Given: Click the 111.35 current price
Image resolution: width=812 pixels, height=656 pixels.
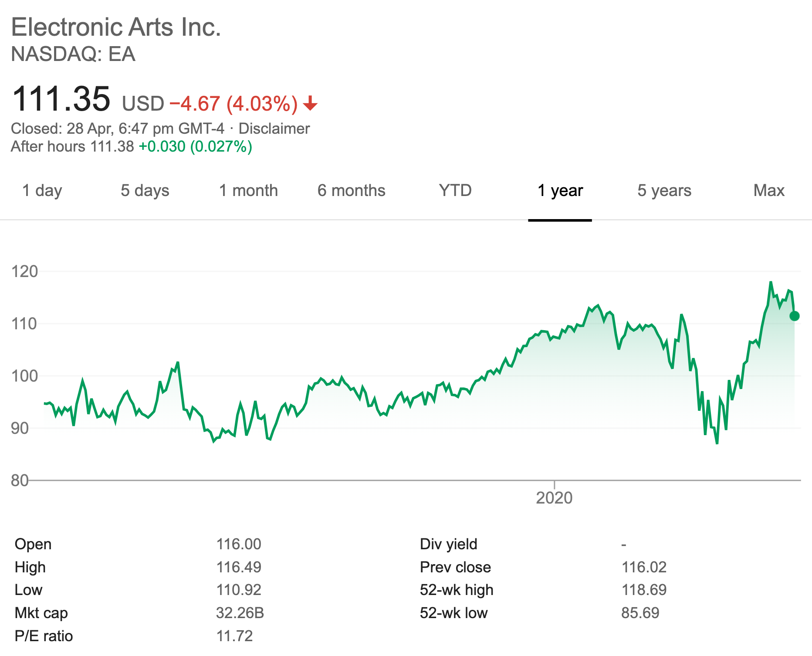Looking at the screenshot, I should click(x=61, y=99).
